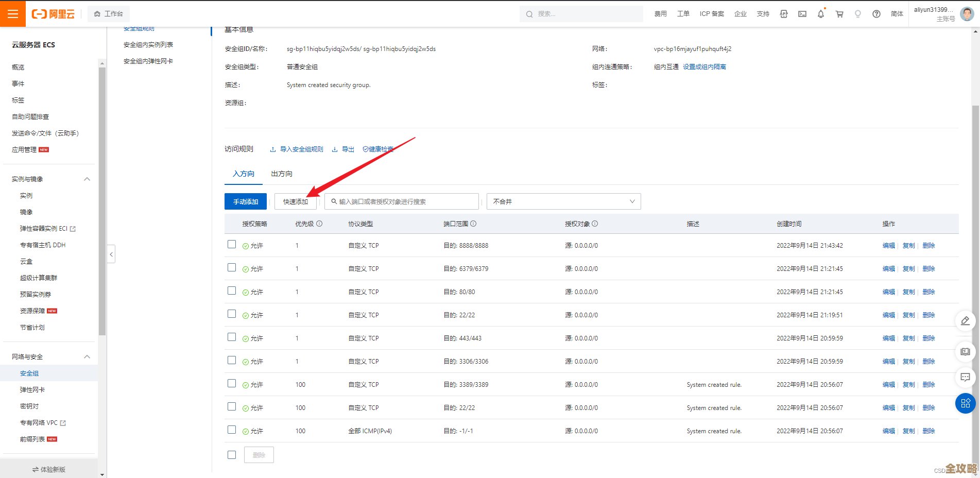The image size is (980, 478).
Task: Check the rule row for port 8888/8888
Action: (232, 245)
